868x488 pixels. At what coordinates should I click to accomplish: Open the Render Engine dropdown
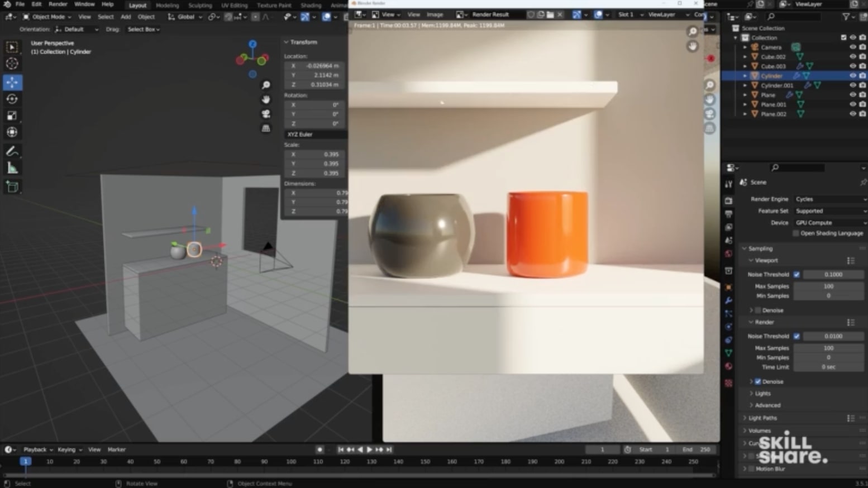830,199
